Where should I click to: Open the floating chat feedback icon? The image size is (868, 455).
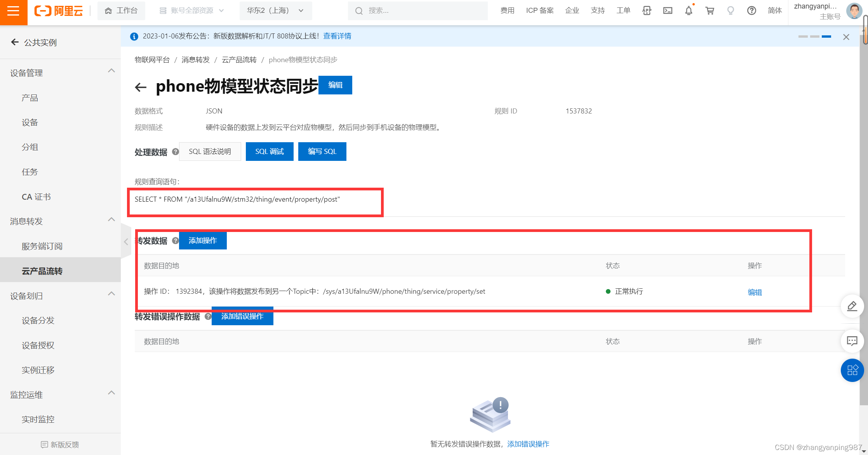(x=852, y=341)
